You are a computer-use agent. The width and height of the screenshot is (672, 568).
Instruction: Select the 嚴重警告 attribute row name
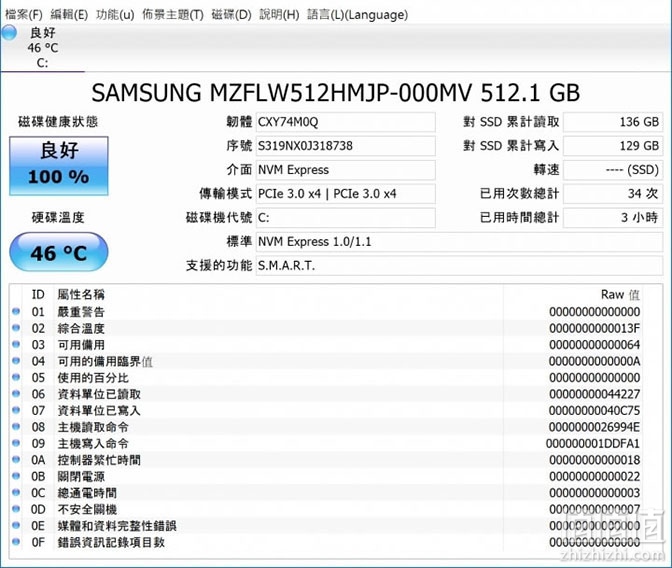(81, 312)
